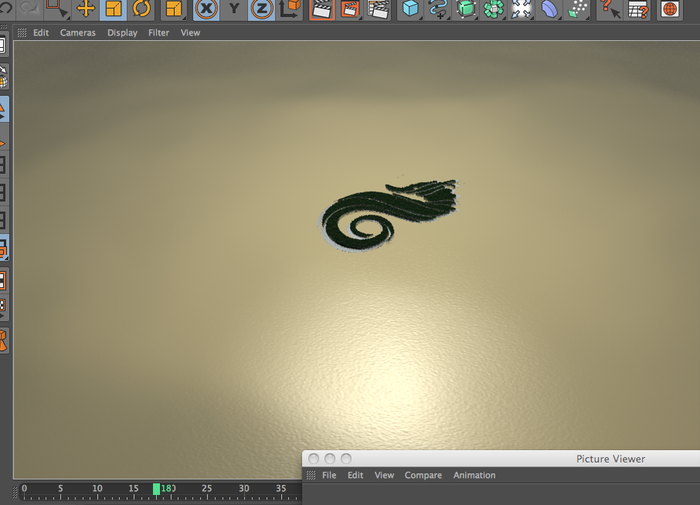Select the Rotate tool

coord(142,8)
